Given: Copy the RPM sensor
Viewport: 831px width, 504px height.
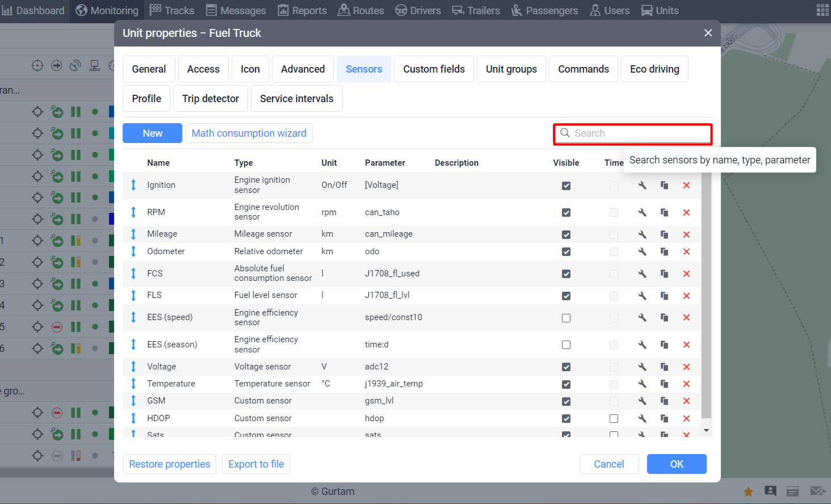Looking at the screenshot, I should [x=664, y=212].
